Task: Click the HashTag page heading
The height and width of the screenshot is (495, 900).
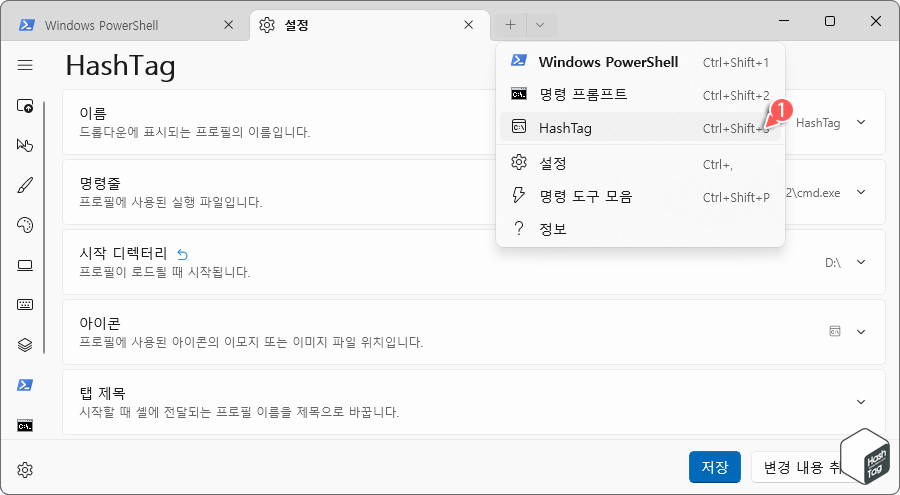Action: click(x=121, y=65)
